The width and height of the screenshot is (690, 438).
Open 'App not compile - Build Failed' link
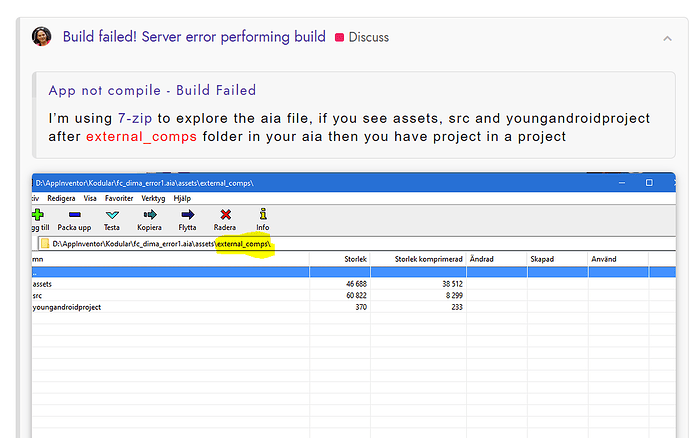[x=152, y=90]
